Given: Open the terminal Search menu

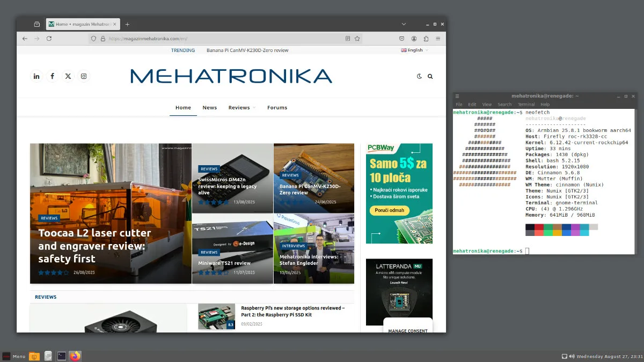Looking at the screenshot, I should 504,105.
